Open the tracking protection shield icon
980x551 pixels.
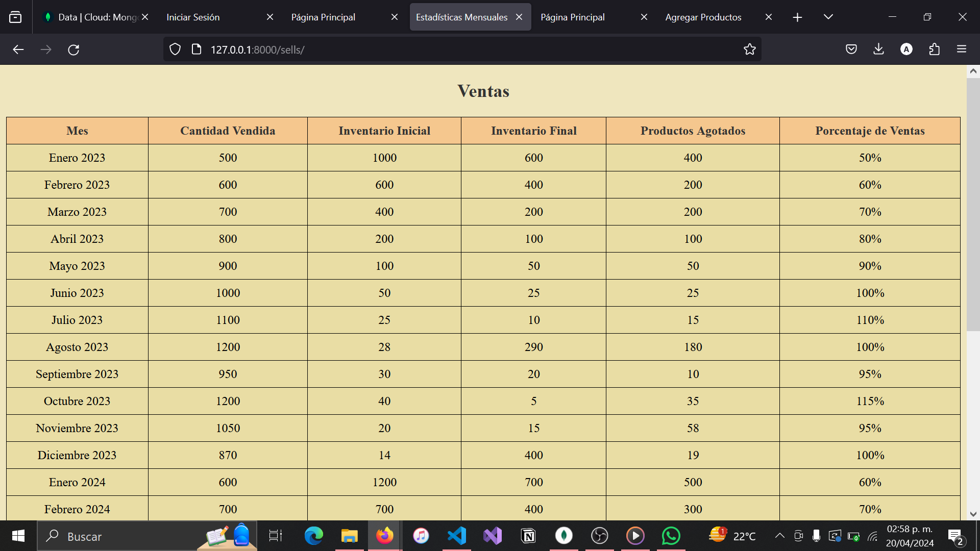click(175, 49)
